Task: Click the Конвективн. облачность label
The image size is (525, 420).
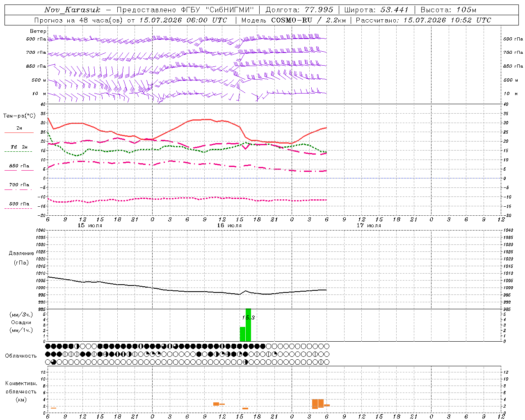Action: (x=21, y=391)
